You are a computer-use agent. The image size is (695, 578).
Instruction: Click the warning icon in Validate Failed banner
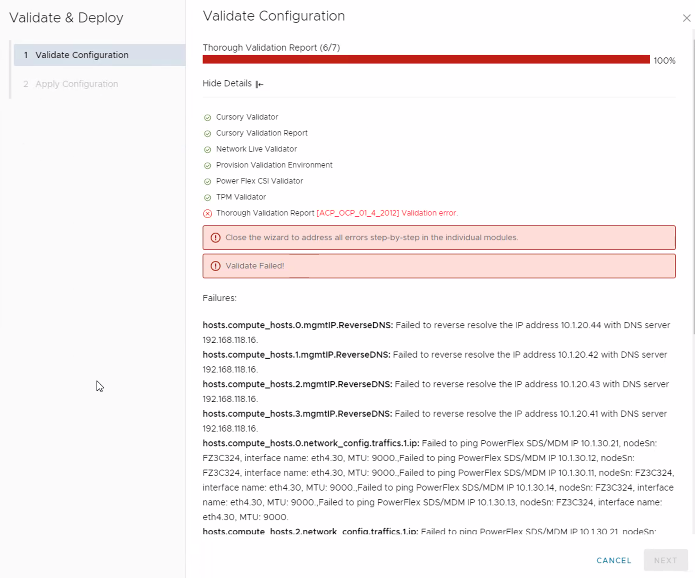click(x=215, y=266)
